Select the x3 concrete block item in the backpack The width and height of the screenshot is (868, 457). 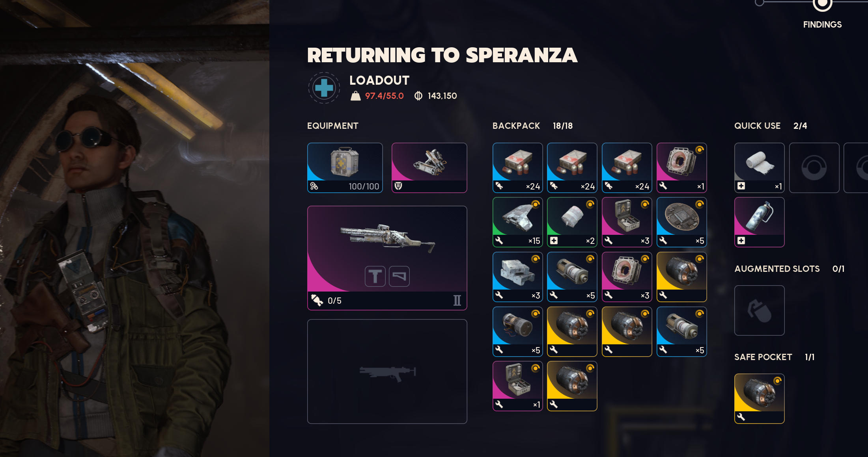(517, 277)
